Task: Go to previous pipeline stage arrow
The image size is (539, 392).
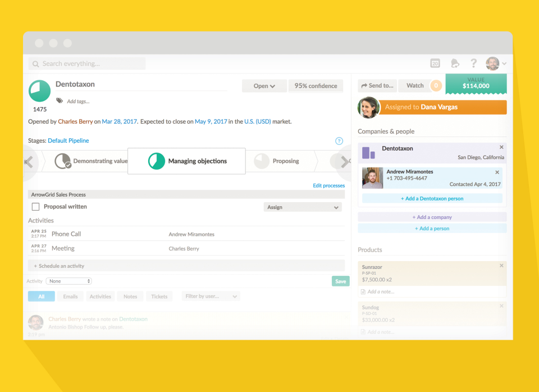Action: pos(29,162)
